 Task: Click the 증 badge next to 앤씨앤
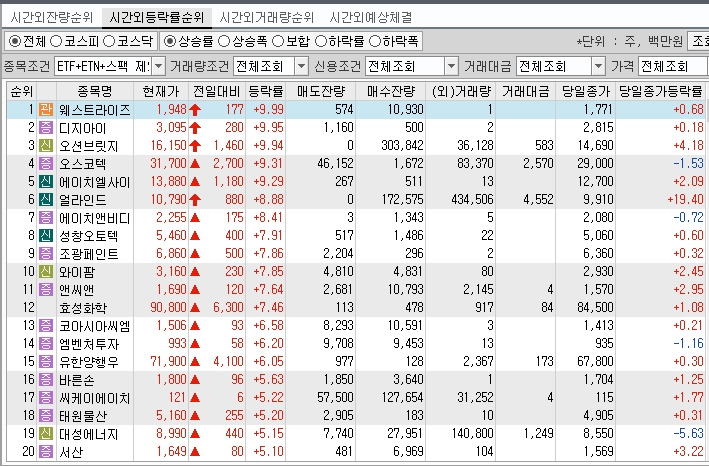pos(46,290)
